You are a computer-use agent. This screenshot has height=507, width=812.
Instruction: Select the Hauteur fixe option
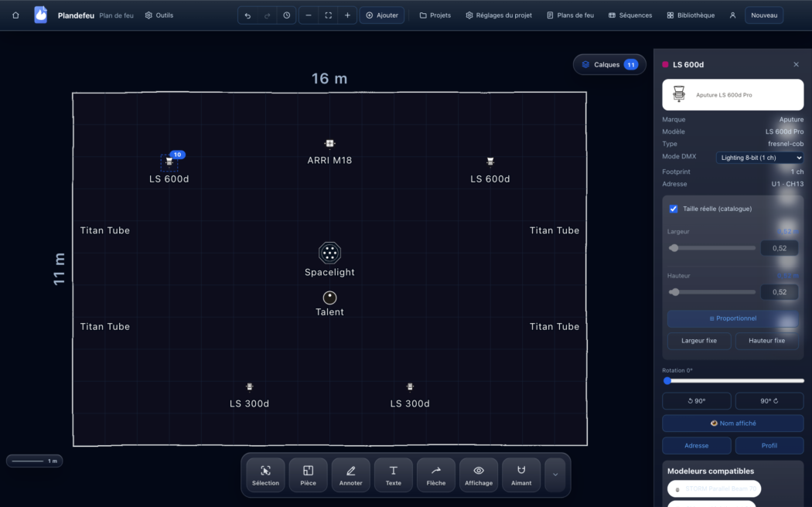(x=766, y=341)
